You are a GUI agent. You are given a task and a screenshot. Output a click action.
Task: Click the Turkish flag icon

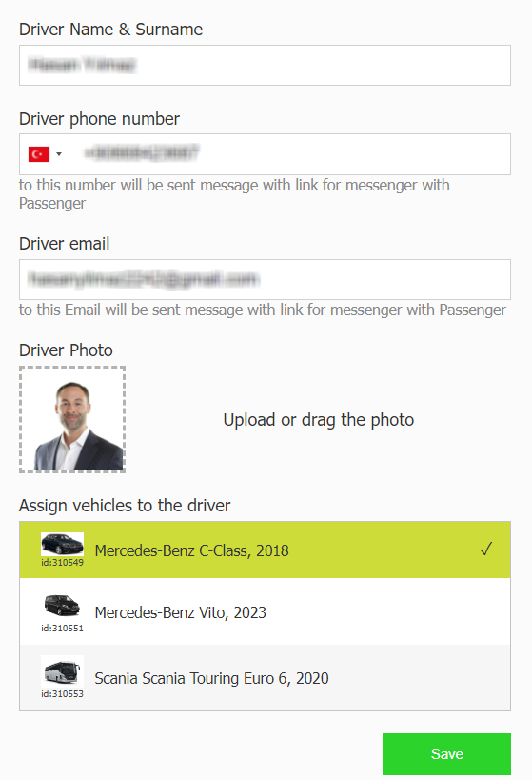39,154
